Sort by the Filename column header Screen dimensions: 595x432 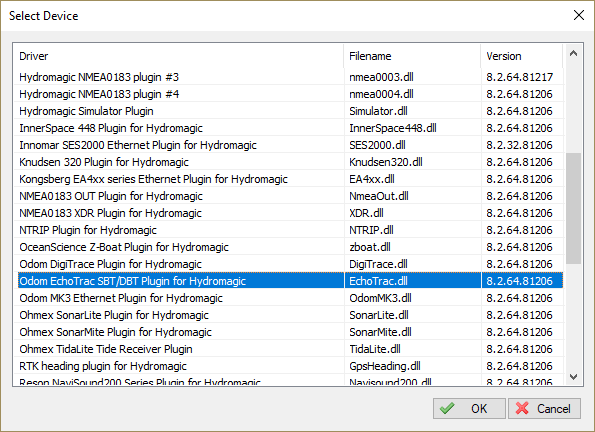tap(412, 56)
